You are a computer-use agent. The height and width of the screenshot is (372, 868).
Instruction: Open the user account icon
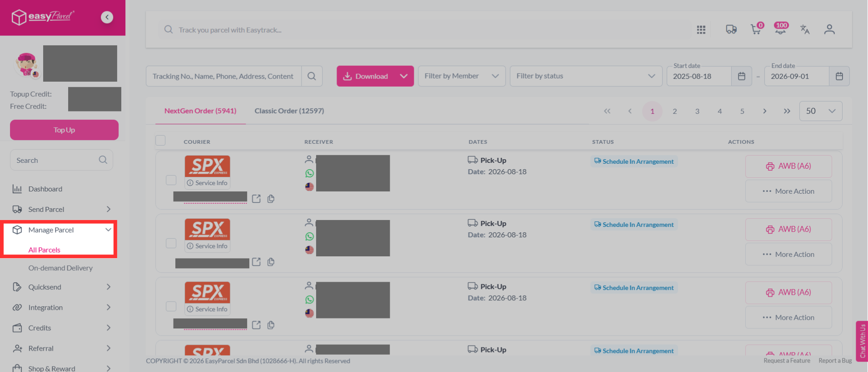[829, 29]
